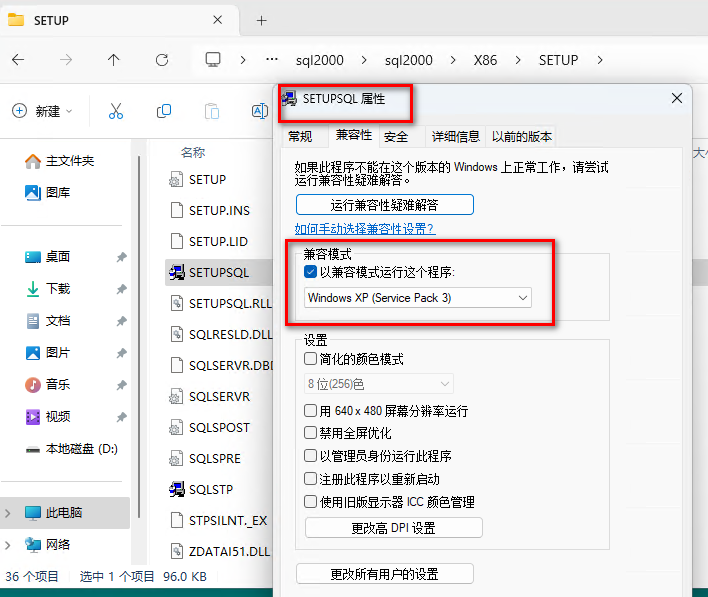Uncheck 以兼容模式运行这个程序 checkbox

(311, 272)
